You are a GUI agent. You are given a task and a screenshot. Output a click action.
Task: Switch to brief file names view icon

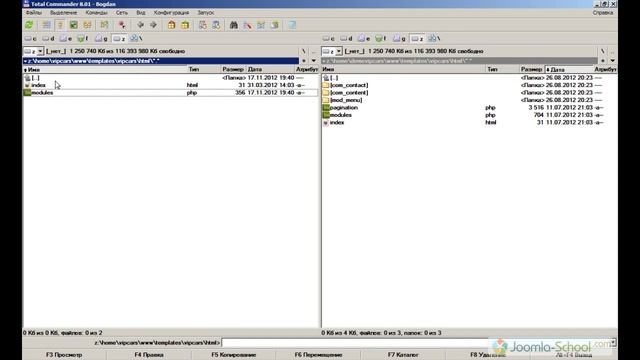point(47,25)
